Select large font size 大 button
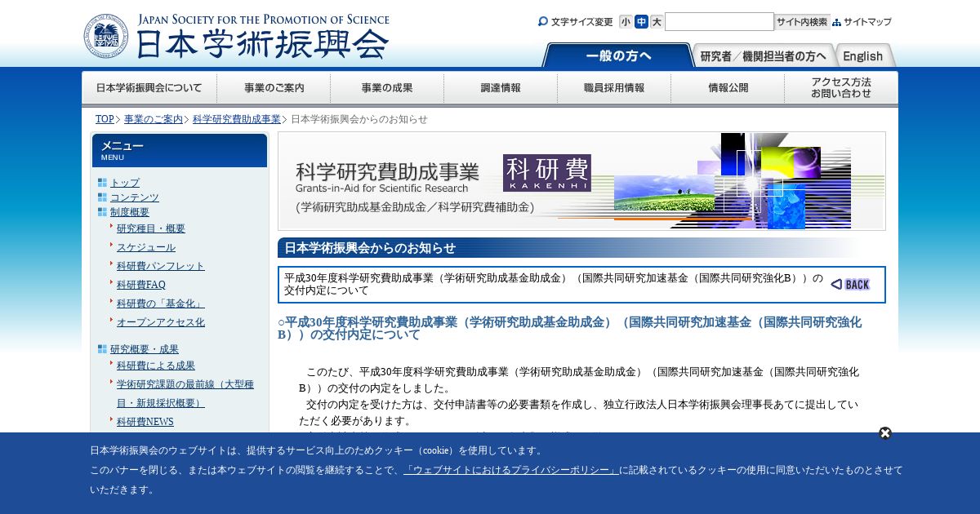The height and width of the screenshot is (514, 980). tap(657, 22)
